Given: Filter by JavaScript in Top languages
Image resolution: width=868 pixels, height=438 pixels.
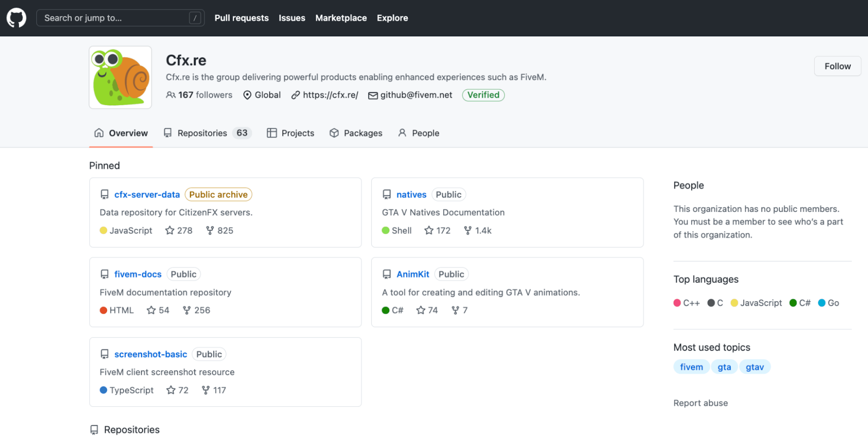Looking at the screenshot, I should tap(756, 303).
